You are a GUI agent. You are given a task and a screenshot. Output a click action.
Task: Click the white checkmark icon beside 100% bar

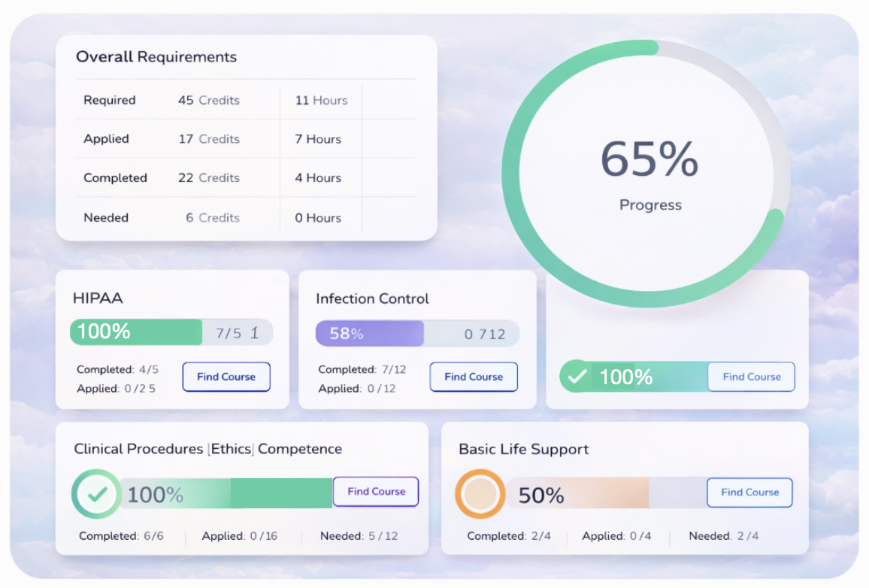[x=577, y=376]
